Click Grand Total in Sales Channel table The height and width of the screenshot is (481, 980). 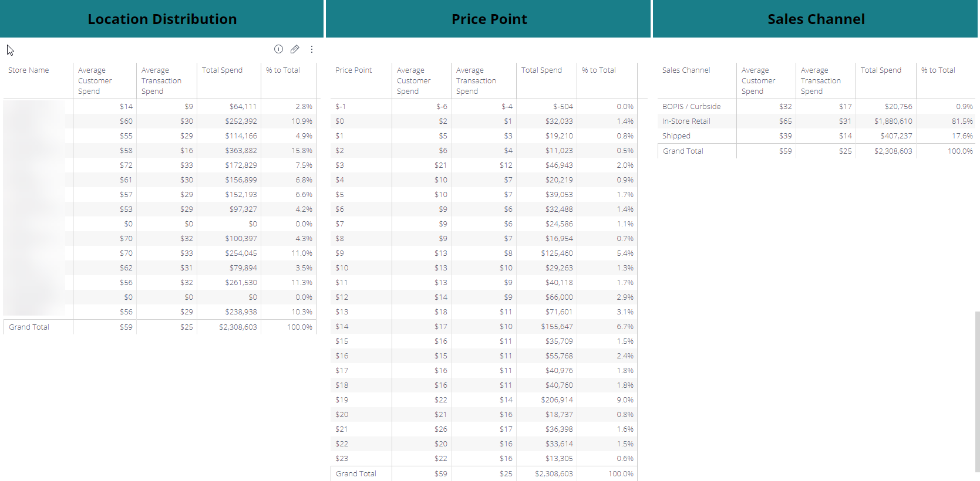pyautogui.click(x=683, y=151)
